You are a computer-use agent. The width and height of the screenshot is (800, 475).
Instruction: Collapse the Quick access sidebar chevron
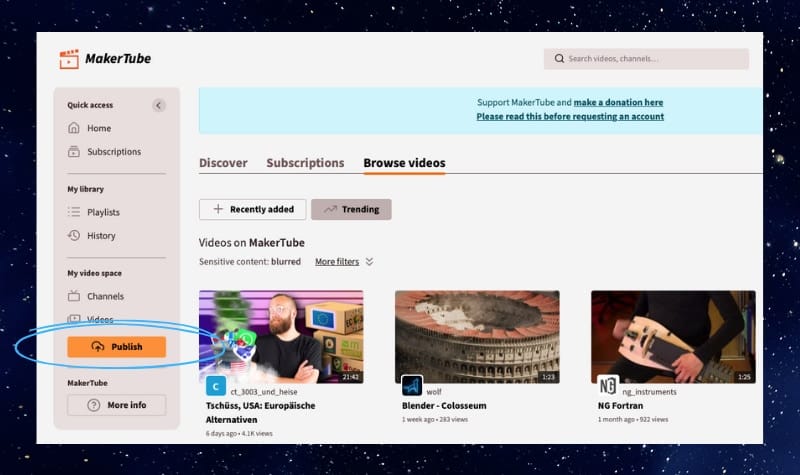pyautogui.click(x=159, y=105)
